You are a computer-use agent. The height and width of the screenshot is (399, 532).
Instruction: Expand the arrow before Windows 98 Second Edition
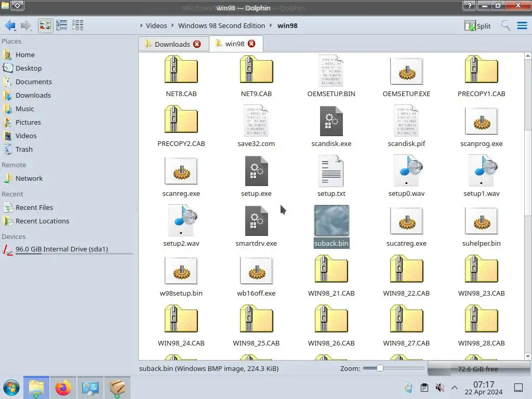pyautogui.click(x=172, y=26)
